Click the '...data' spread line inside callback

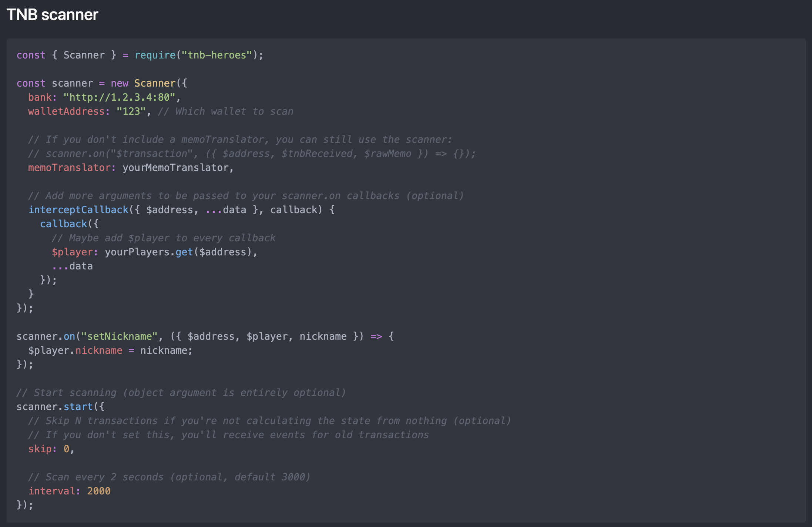tap(72, 266)
